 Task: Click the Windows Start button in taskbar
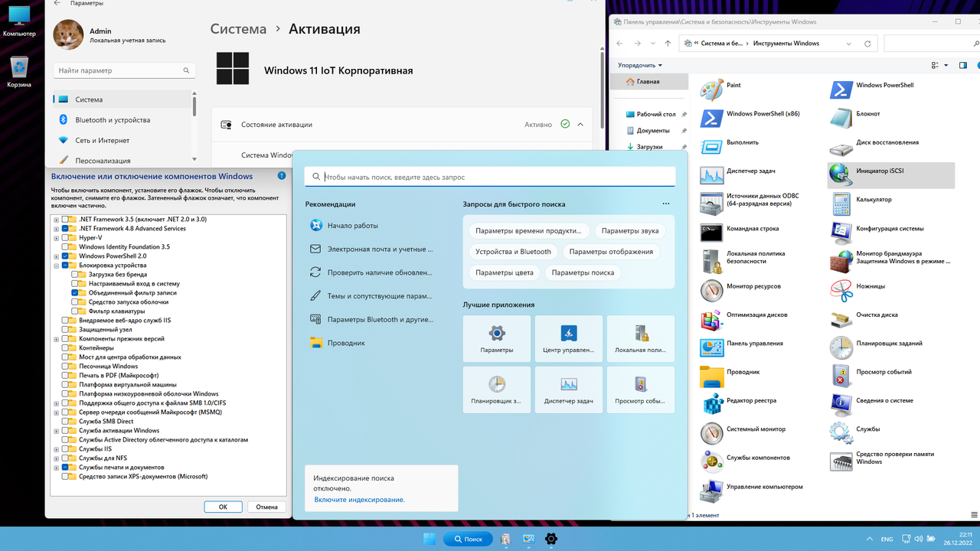pyautogui.click(x=430, y=539)
